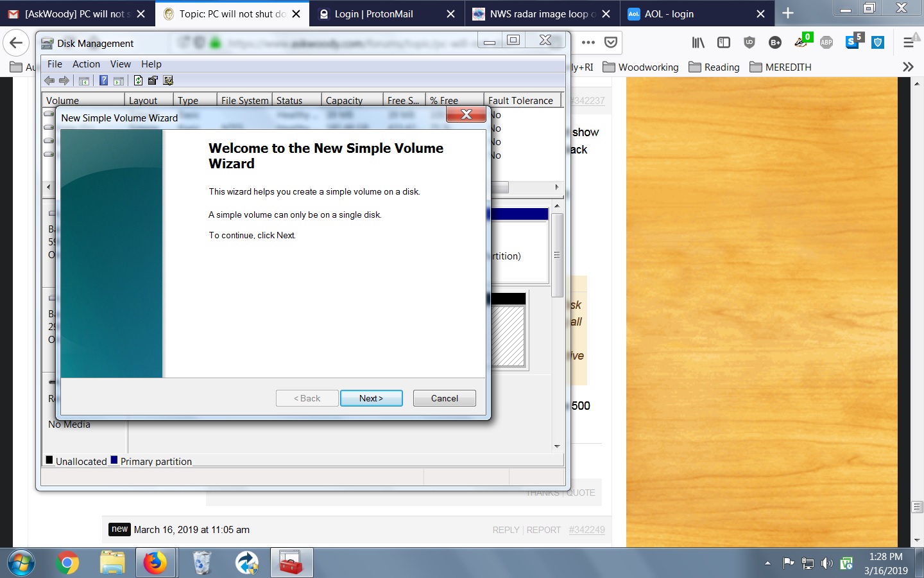Click the hatched unallocated disk space block
924x578 pixels.
[x=508, y=337]
